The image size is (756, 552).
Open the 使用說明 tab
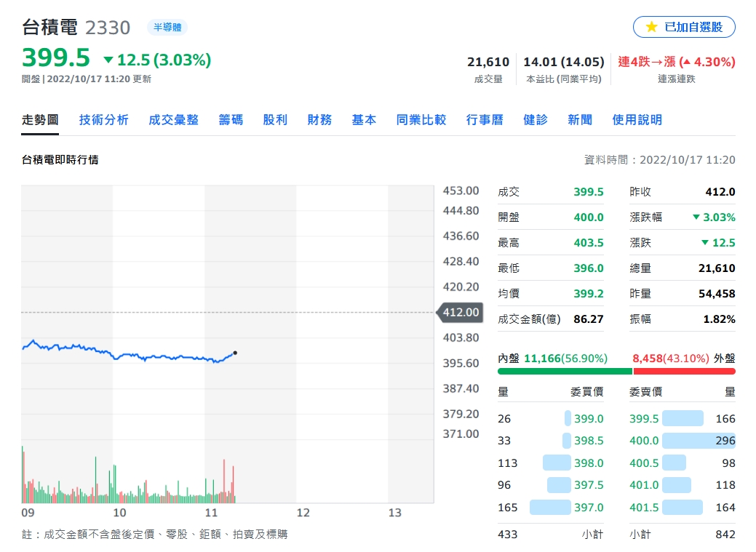coord(637,119)
